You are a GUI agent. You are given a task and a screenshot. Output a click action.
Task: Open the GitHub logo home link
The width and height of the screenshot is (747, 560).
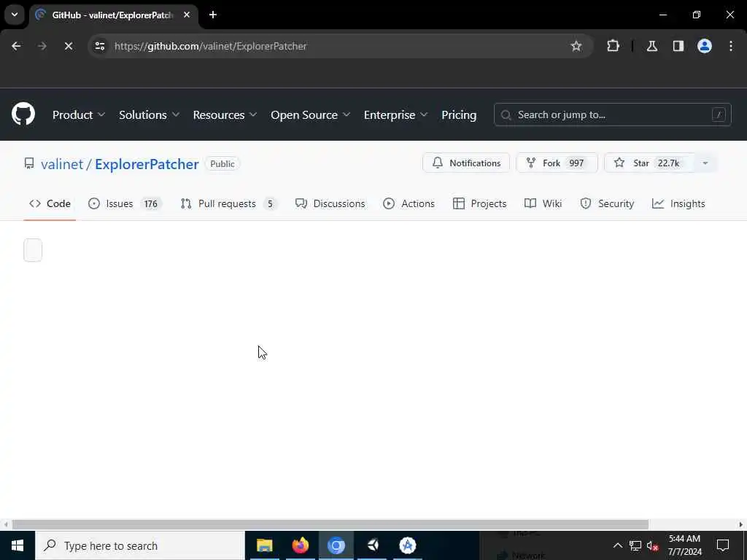point(23,114)
